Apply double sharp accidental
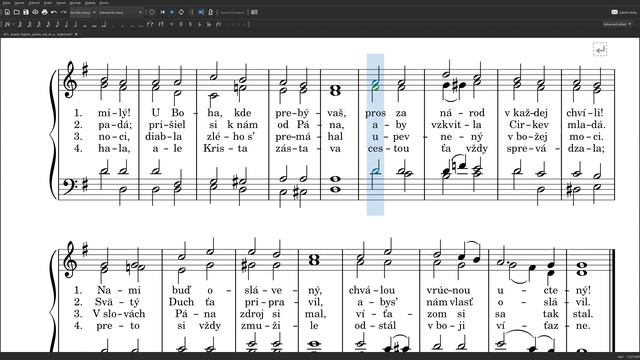Viewport: 640px width, 360px height. click(x=171, y=24)
